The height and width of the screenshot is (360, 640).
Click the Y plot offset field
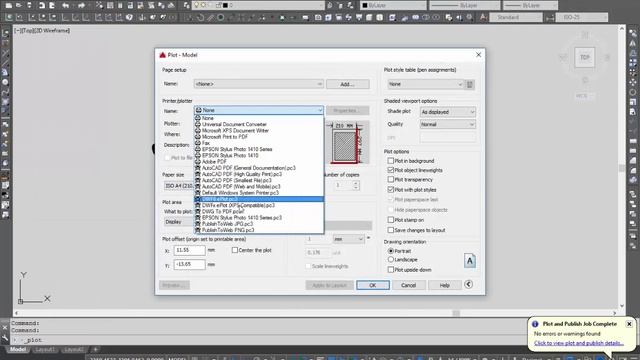click(x=189, y=264)
